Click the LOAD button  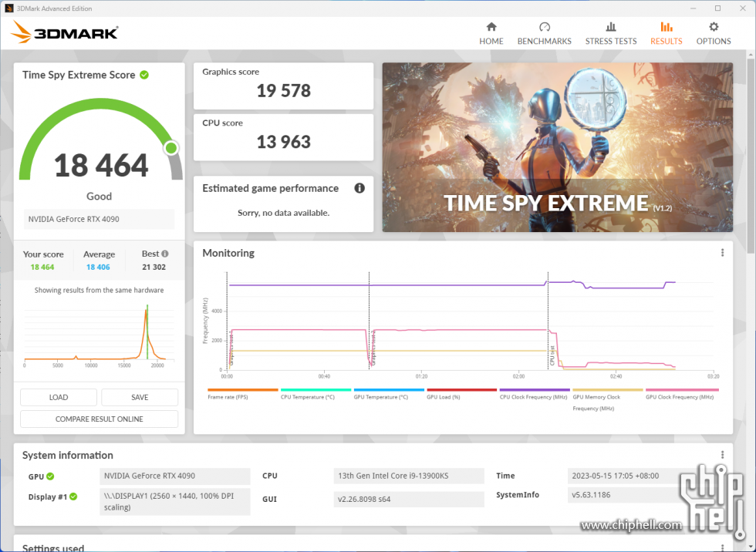(x=59, y=397)
